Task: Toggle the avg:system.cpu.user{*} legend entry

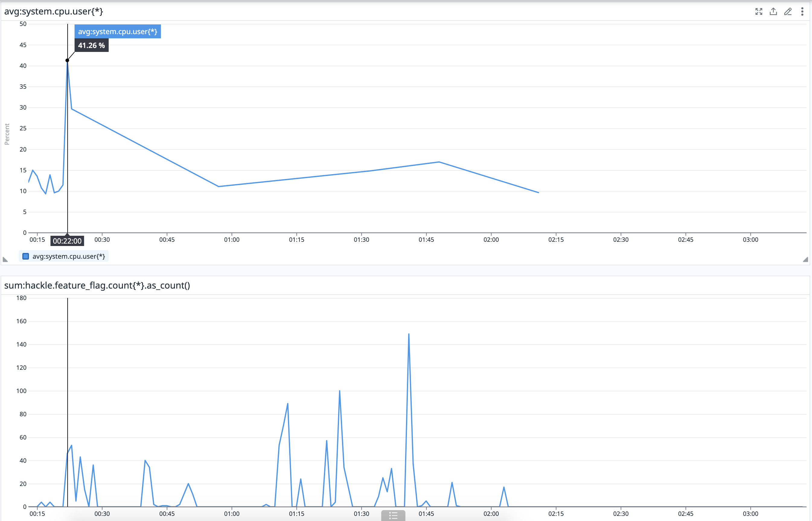Action: tap(68, 256)
